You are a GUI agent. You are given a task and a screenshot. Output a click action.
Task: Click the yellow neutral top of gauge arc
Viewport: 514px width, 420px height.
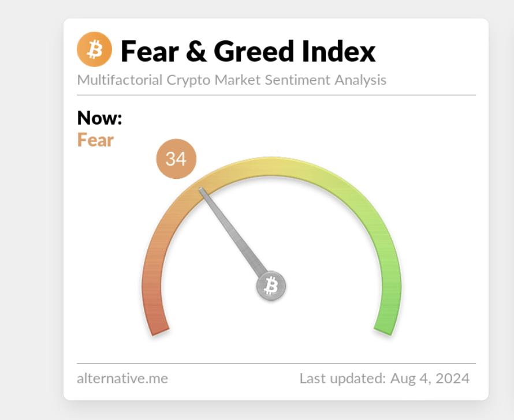point(271,166)
